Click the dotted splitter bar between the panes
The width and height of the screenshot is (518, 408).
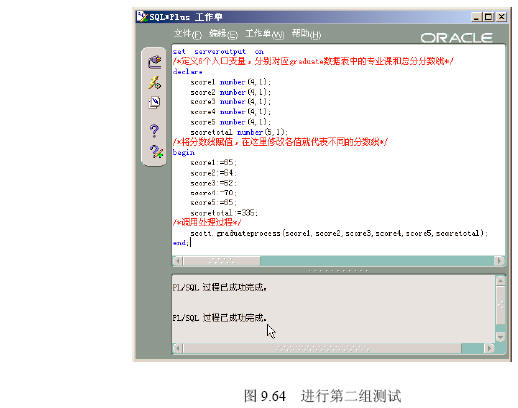[x=338, y=270]
